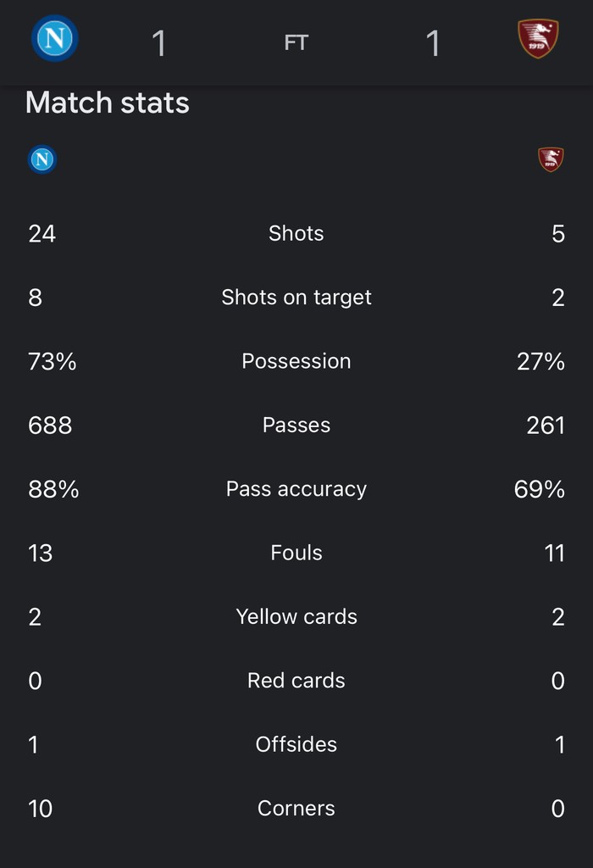Click Napoli's 73% possession value
The width and height of the screenshot is (593, 868).
point(52,361)
